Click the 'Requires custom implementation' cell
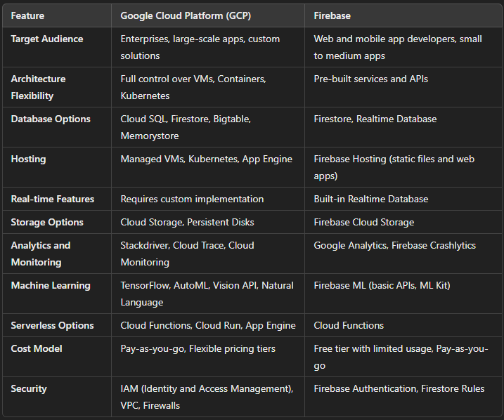This screenshot has height=420, width=504. coord(192,199)
